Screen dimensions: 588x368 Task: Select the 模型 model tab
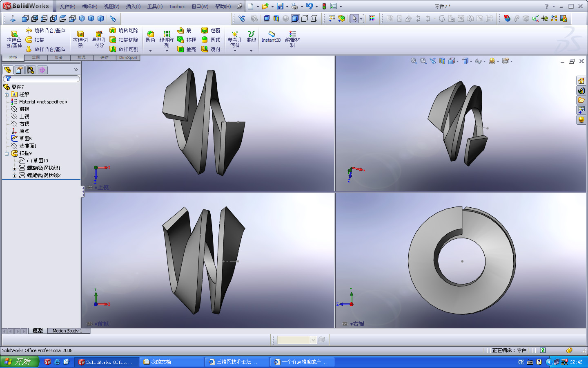pyautogui.click(x=38, y=331)
